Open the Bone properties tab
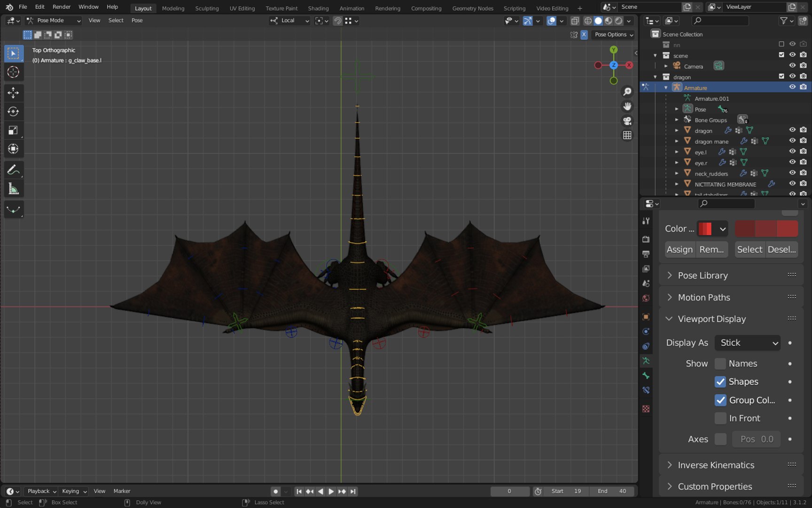Image resolution: width=812 pixels, height=508 pixels. pyautogui.click(x=646, y=376)
